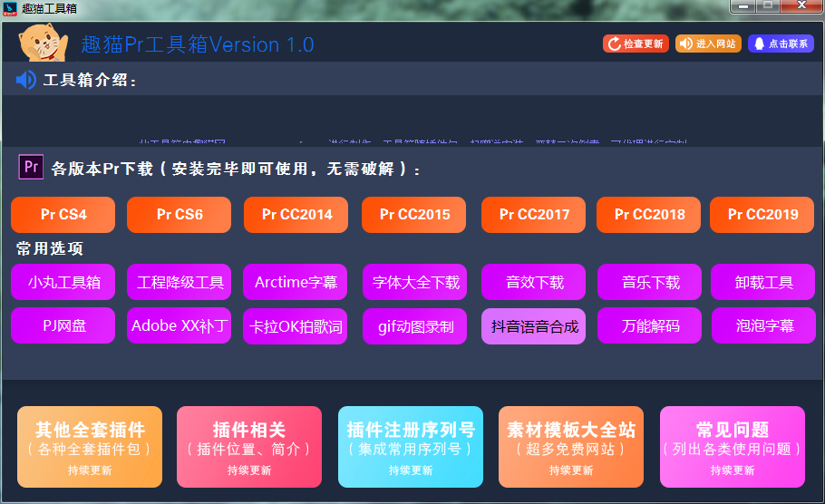Click the 卸载工具 uninstall button
Viewport: 825px width, 504px height.
coord(763,282)
